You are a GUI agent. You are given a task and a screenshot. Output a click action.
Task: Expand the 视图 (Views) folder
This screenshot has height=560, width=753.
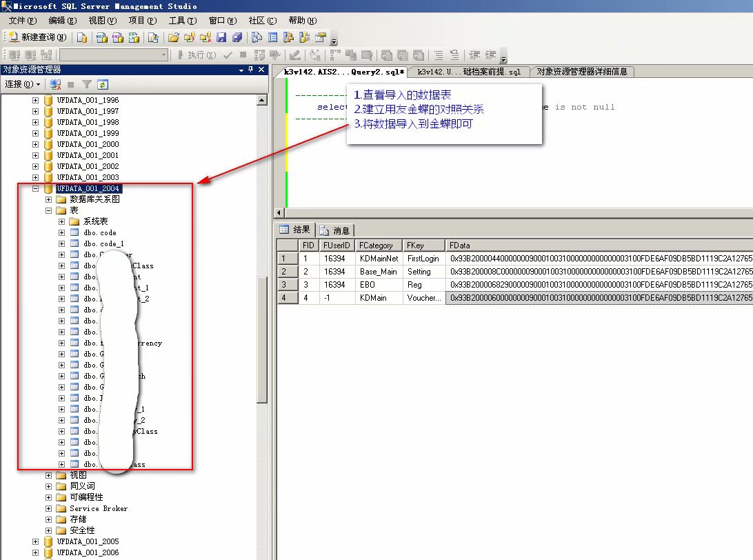click(49, 475)
